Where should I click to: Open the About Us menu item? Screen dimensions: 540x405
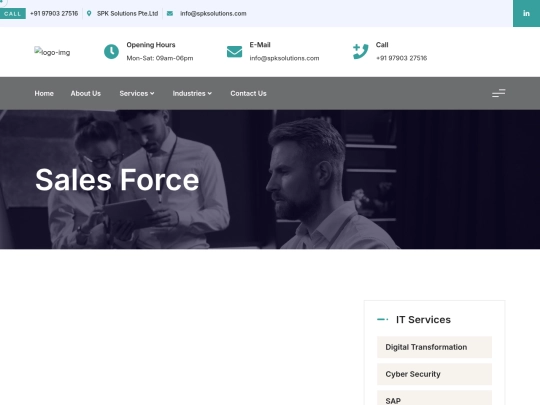(86, 93)
